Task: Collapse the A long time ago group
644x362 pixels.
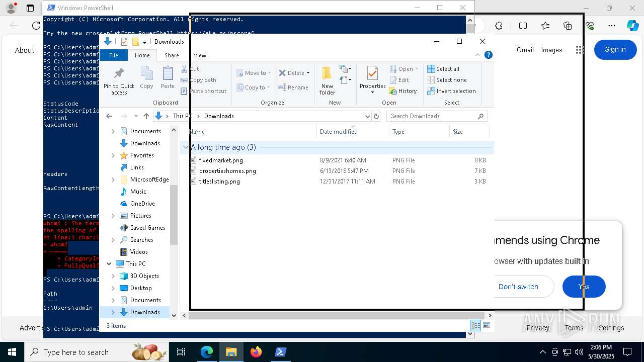Action: tap(186, 147)
